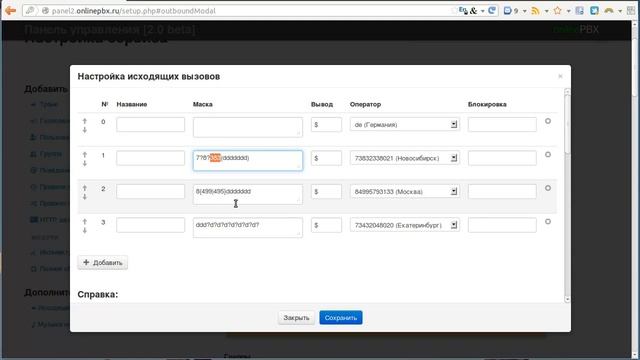640x360 pixels.
Task: Click the Название field in row 0
Action: tap(150, 124)
